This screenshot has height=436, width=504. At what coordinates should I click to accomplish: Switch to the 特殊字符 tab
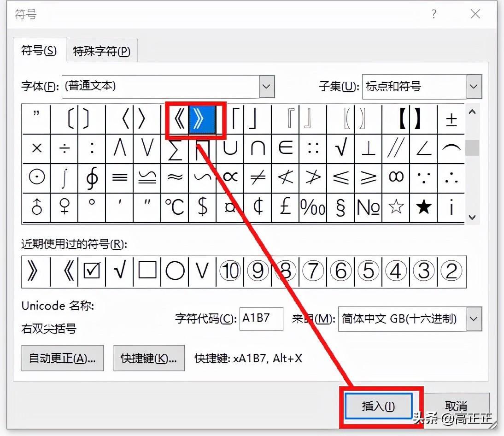(x=102, y=52)
